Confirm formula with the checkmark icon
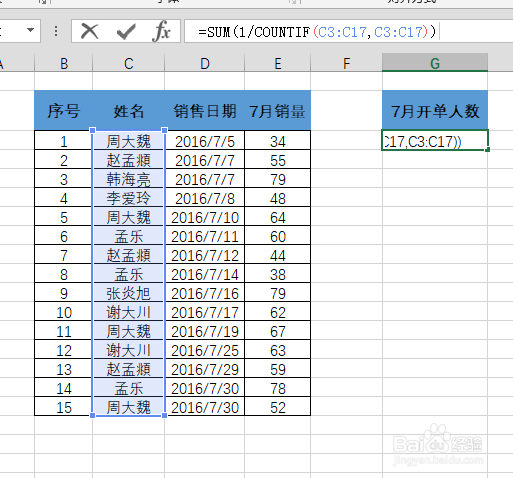Image resolution: width=513 pixels, height=478 pixels. coord(126,32)
